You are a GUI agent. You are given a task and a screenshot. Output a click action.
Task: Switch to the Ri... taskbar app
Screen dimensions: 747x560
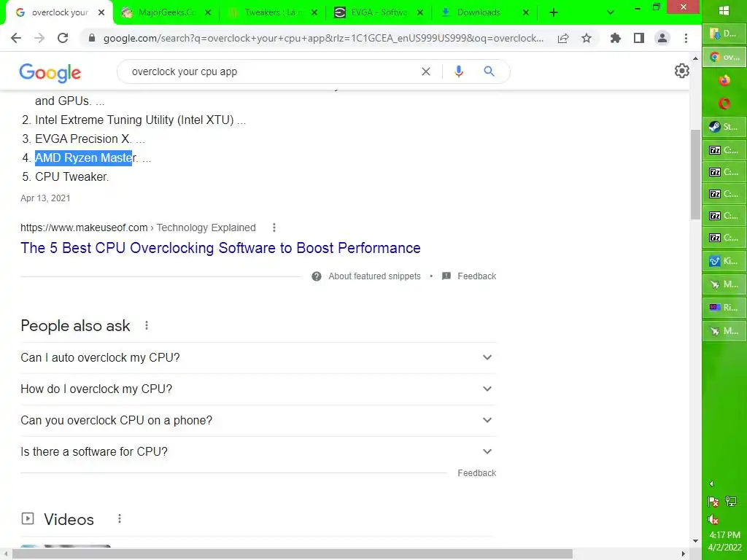click(x=724, y=308)
